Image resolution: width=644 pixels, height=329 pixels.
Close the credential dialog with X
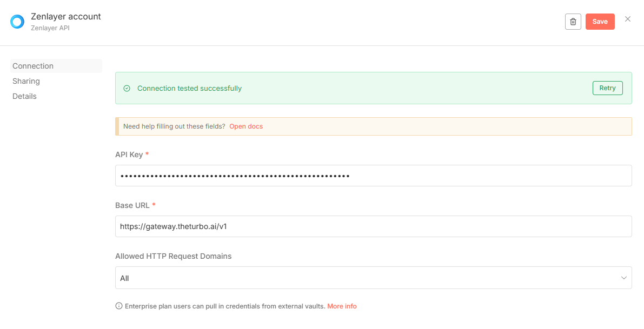(x=628, y=19)
